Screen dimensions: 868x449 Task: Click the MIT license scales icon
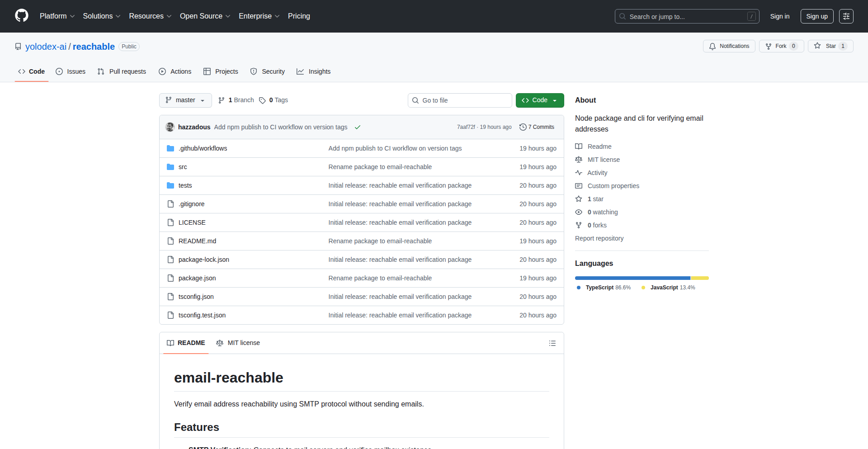tap(579, 159)
